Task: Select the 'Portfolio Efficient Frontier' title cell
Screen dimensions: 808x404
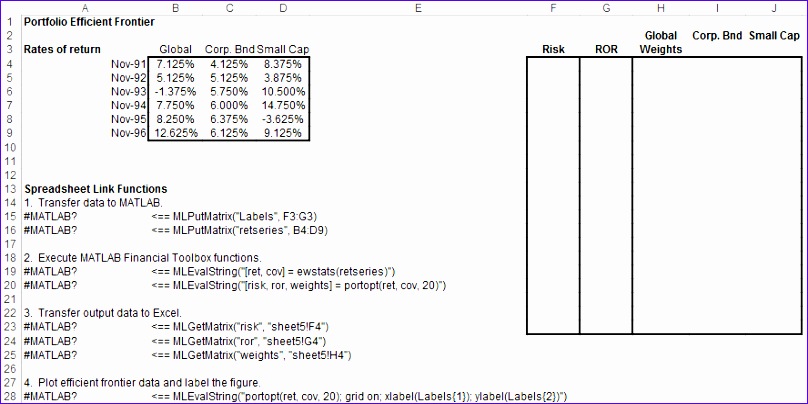Action: click(x=89, y=22)
